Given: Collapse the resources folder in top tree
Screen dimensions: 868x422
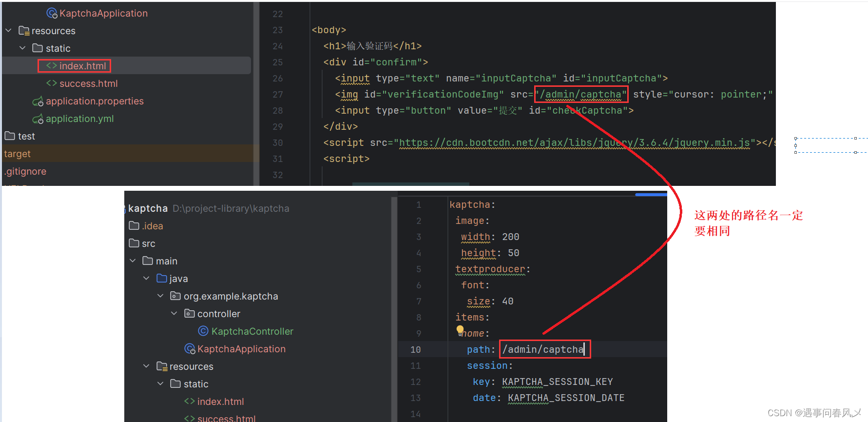Looking at the screenshot, I should 8,30.
